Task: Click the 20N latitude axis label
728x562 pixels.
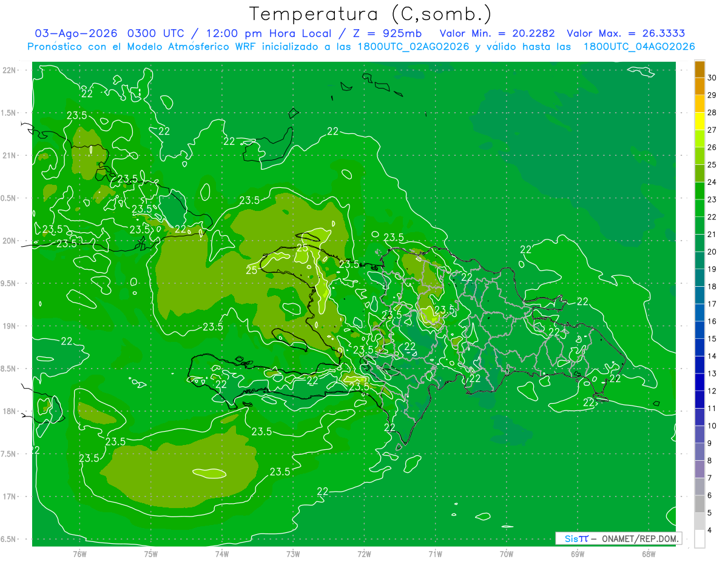Action: pos(10,241)
